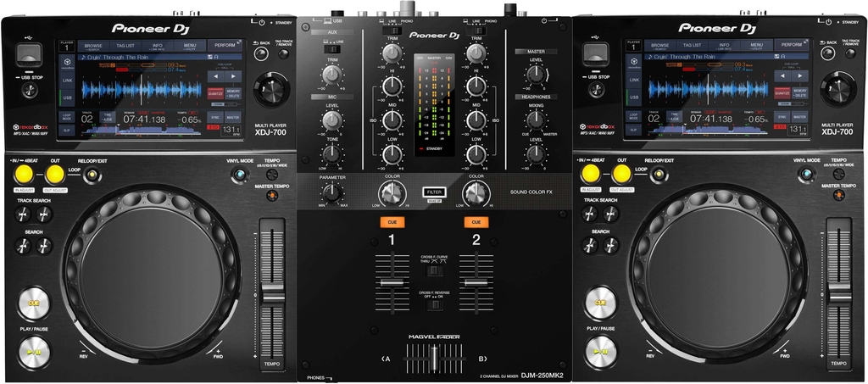Hit PLAY/PAUSE on the left deck
Screen dimensions: 868x384
(33, 353)
